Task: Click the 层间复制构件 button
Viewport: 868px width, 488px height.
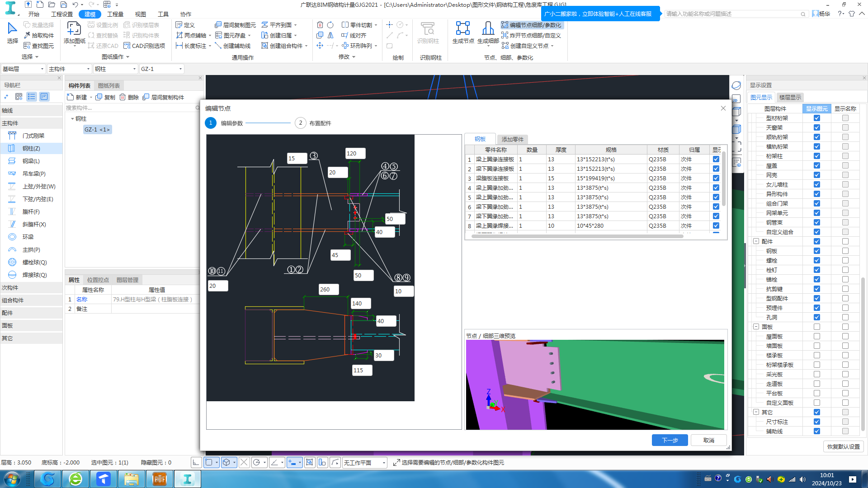Action: click(x=163, y=97)
